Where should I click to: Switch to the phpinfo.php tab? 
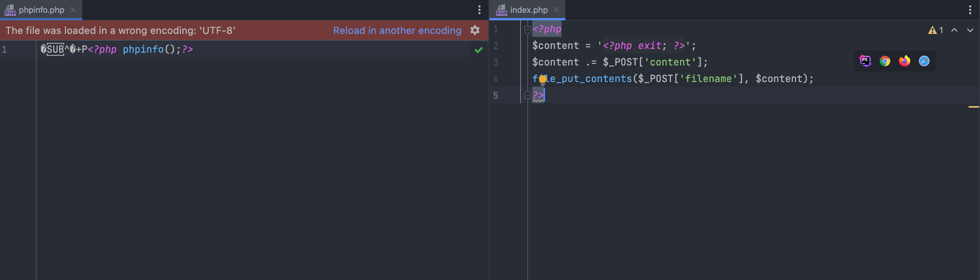41,10
